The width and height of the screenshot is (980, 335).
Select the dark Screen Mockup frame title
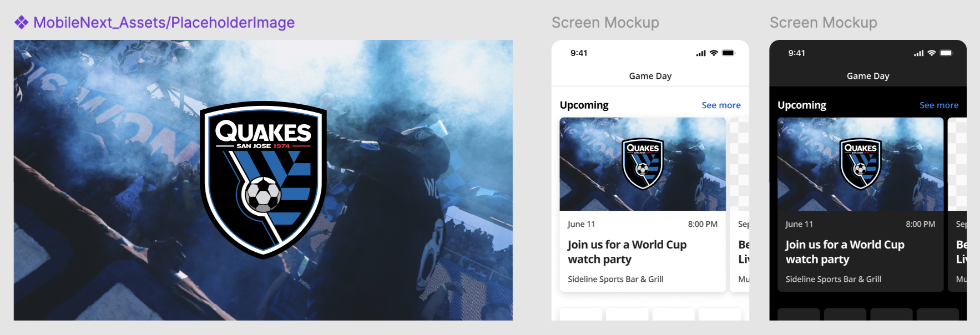824,23
